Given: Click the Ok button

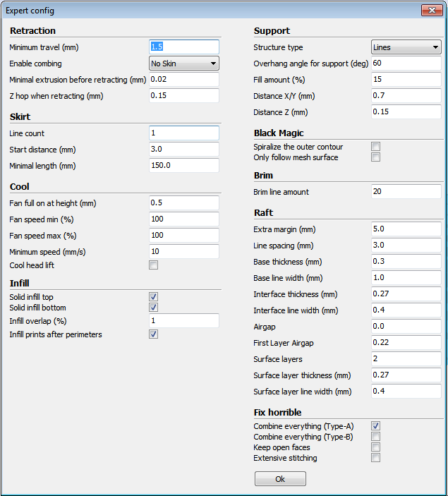Looking at the screenshot, I should pos(280,479).
